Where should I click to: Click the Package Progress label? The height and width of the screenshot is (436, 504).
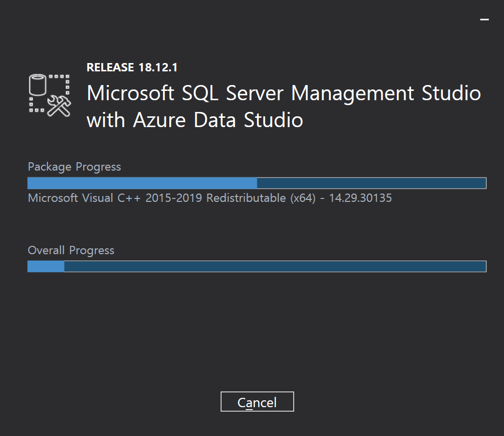point(74,167)
